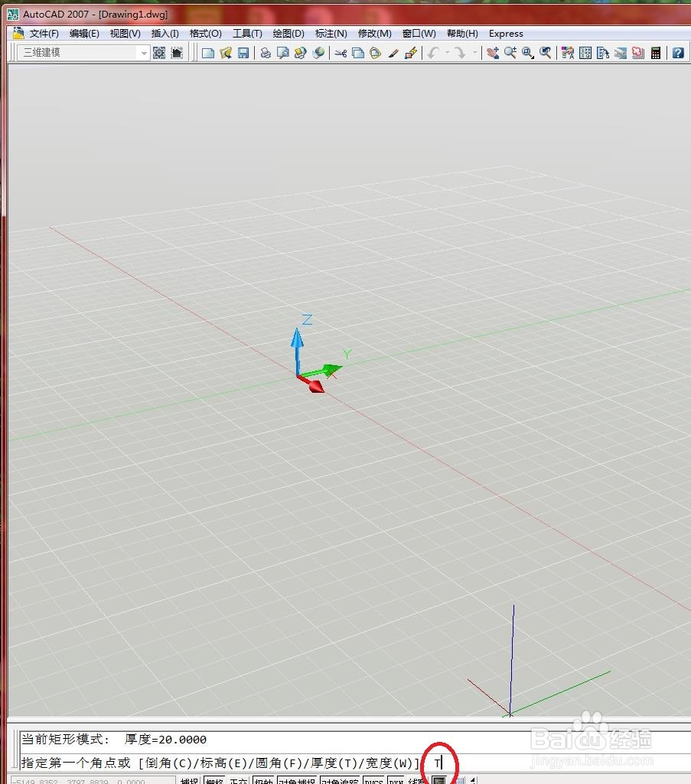Click the drawing document icon beside 文件
691x784 pixels.
[x=18, y=34]
